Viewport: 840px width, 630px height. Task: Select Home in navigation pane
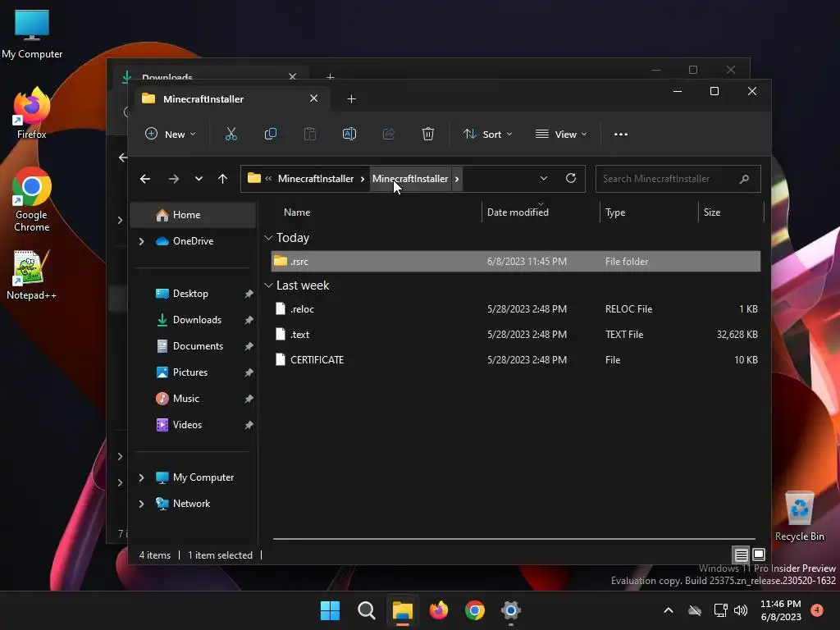[193, 215]
